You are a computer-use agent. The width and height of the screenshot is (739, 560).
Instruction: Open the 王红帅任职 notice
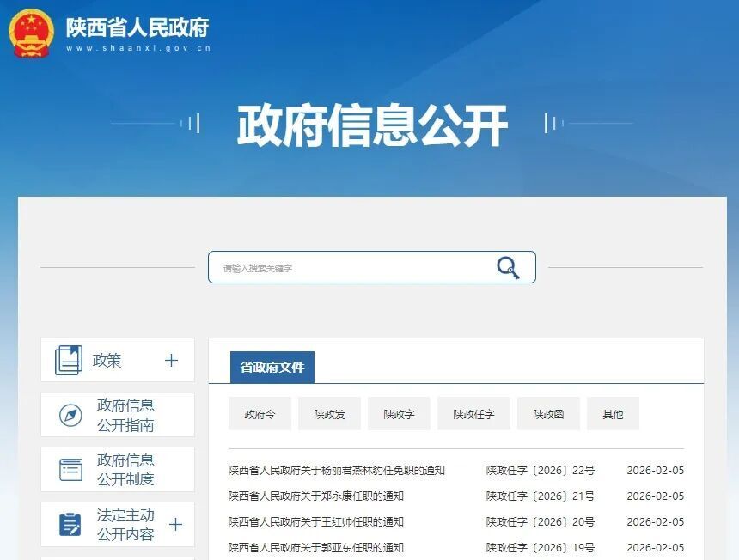coord(315,521)
